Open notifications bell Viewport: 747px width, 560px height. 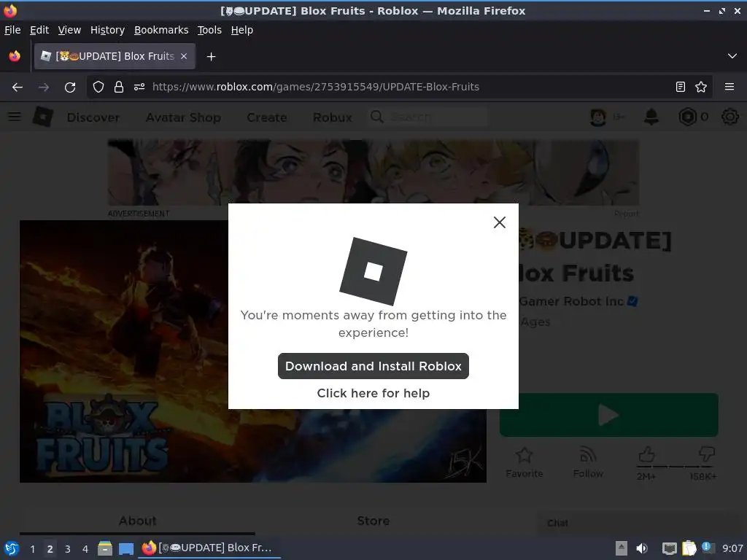pos(651,117)
